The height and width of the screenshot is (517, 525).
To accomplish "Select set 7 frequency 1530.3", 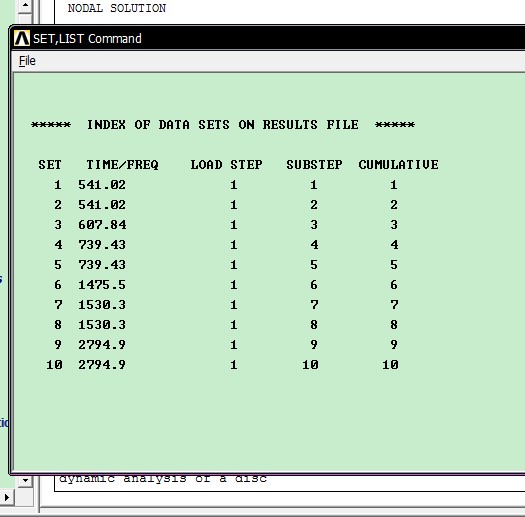I will (102, 305).
